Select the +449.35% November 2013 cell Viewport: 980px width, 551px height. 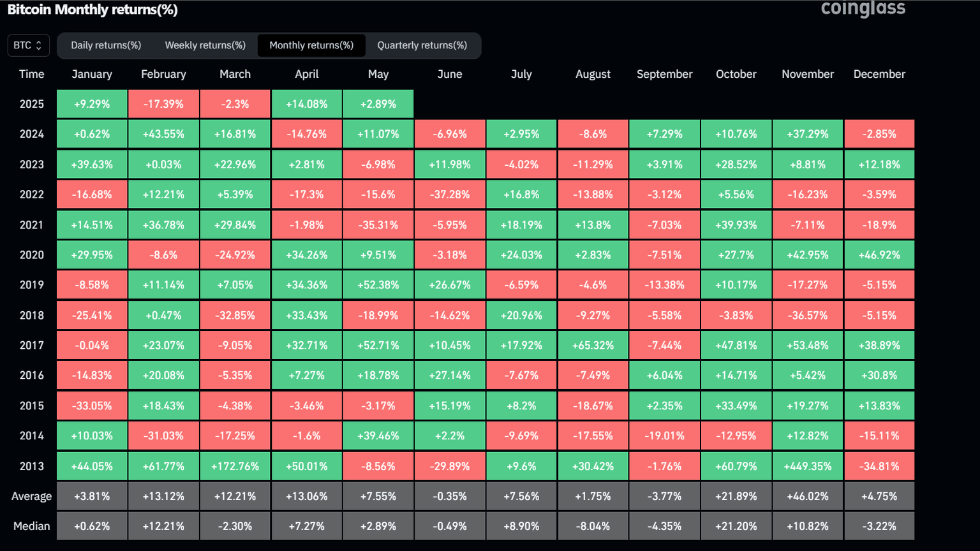point(808,466)
